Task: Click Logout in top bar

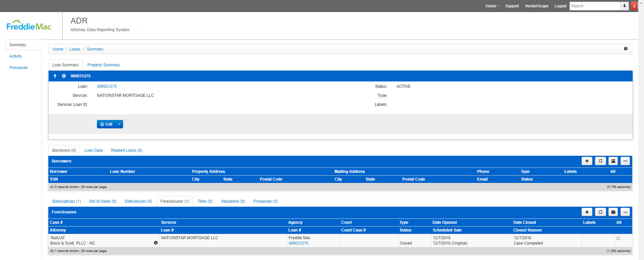Action: coord(560,6)
